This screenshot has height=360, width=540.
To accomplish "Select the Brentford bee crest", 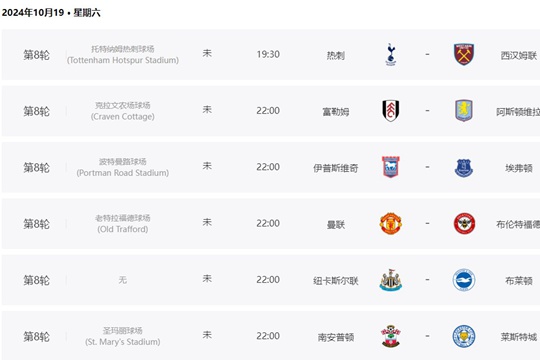I will [x=464, y=224].
